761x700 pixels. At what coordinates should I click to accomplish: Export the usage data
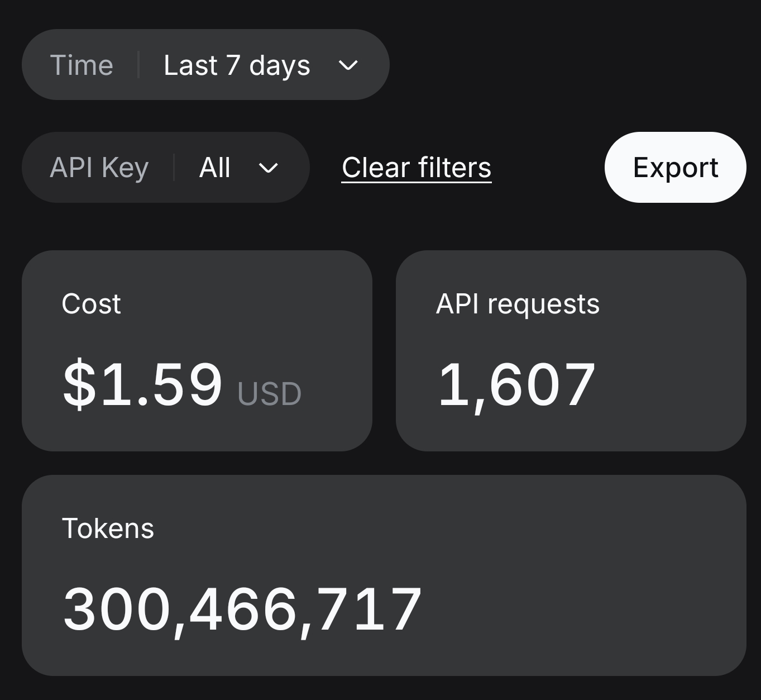point(676,167)
